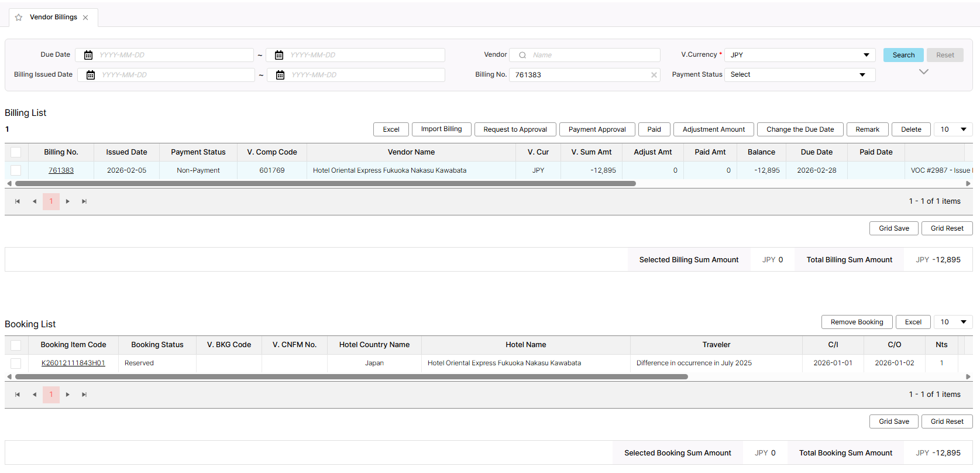Click the Billing List horizontal scrollbar

pos(325,184)
